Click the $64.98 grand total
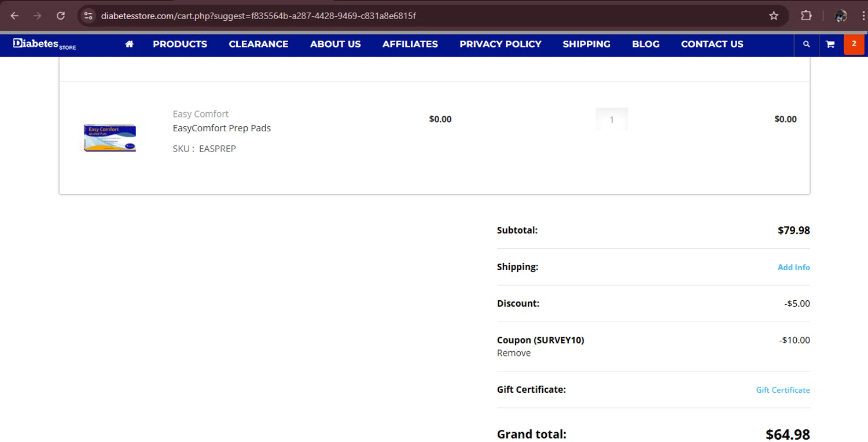This screenshot has width=868, height=442. (x=788, y=434)
